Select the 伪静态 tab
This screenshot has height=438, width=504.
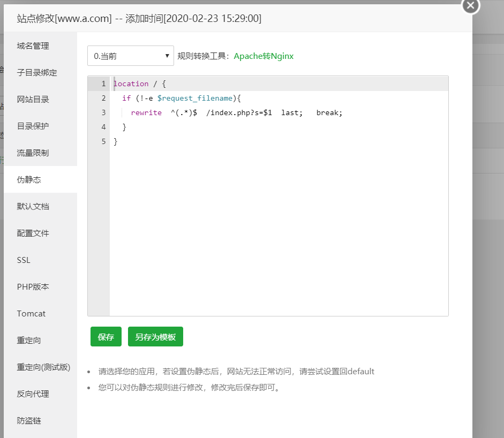click(x=29, y=180)
